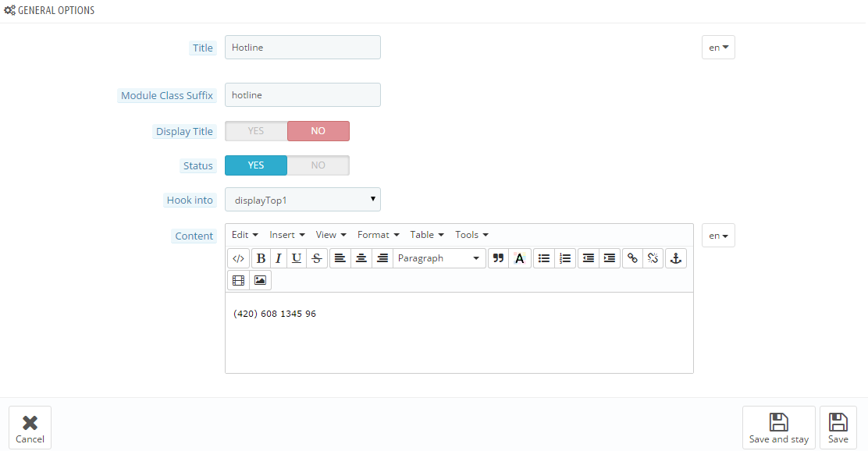Align text left in editor
The image size is (868, 451).
coord(340,258)
